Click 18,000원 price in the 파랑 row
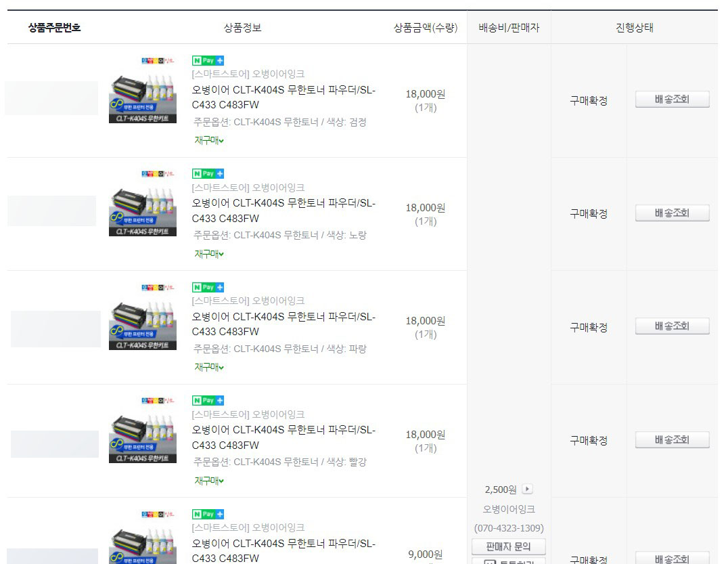This screenshot has width=728, height=564. (426, 321)
